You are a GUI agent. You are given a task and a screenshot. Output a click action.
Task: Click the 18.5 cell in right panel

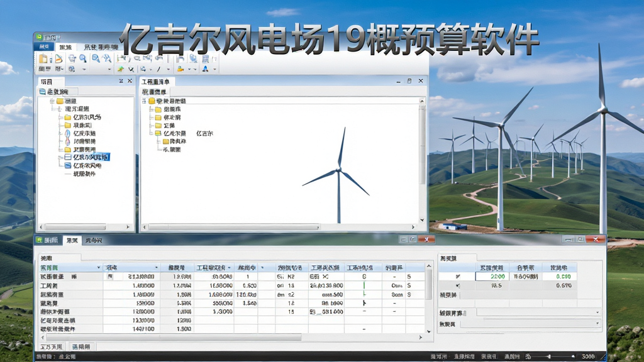pyautogui.click(x=492, y=285)
